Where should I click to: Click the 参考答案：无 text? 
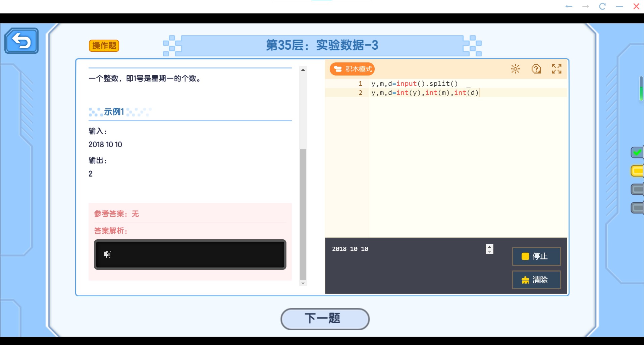tap(116, 214)
